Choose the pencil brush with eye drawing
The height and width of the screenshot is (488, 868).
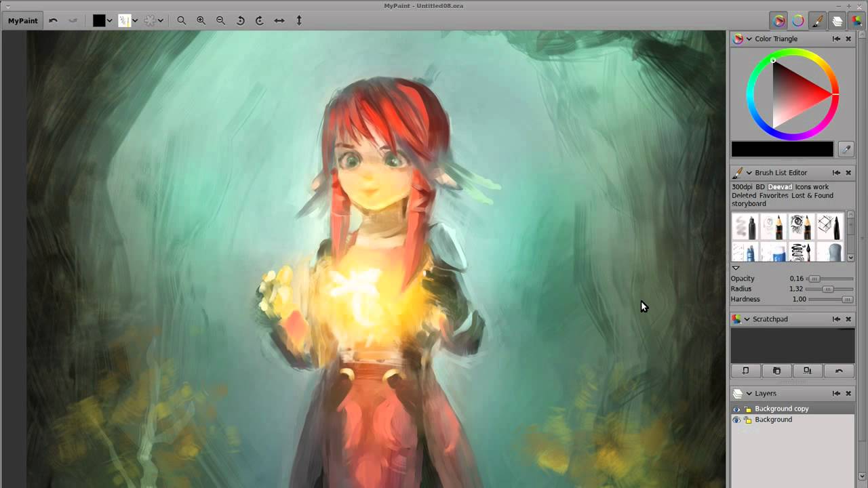pyautogui.click(x=801, y=226)
